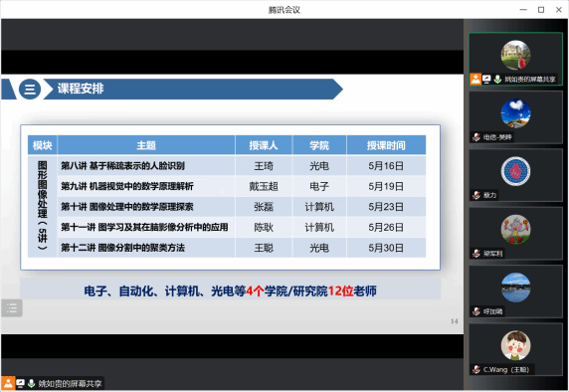Click the bottom-left orange host icon

click(8, 383)
